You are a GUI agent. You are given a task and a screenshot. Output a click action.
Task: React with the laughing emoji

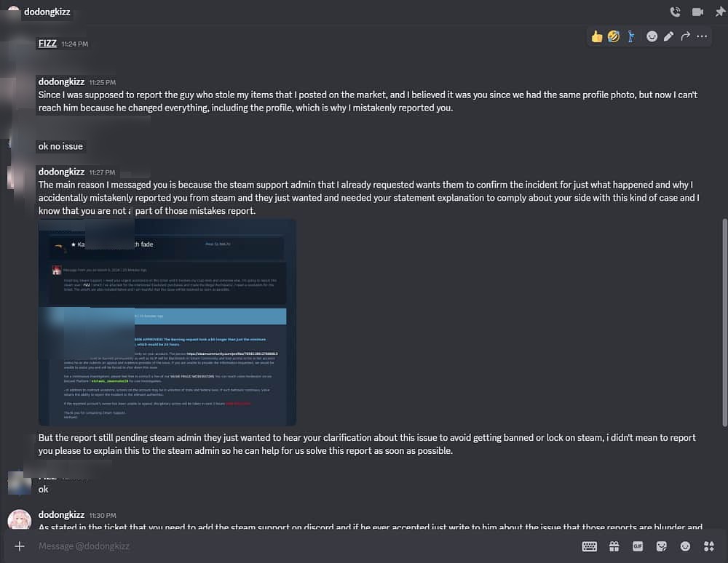(x=614, y=36)
